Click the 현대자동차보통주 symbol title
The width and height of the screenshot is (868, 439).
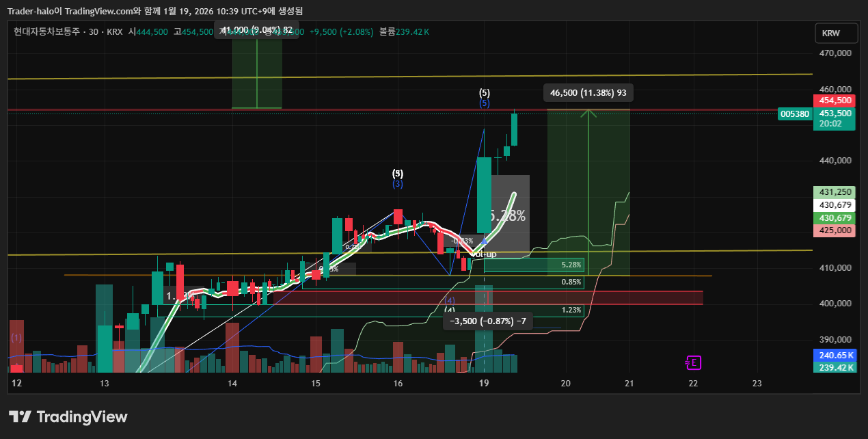point(46,32)
